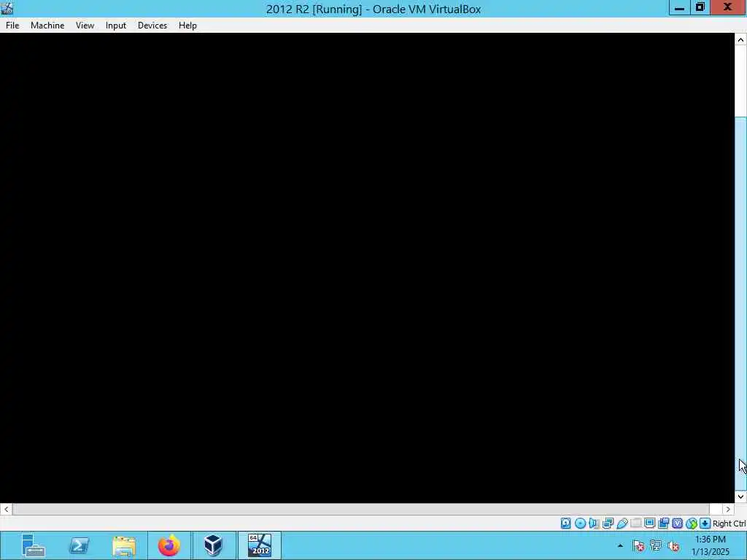Click the network adapter status icon
This screenshot has width=747, height=560.
point(608,524)
